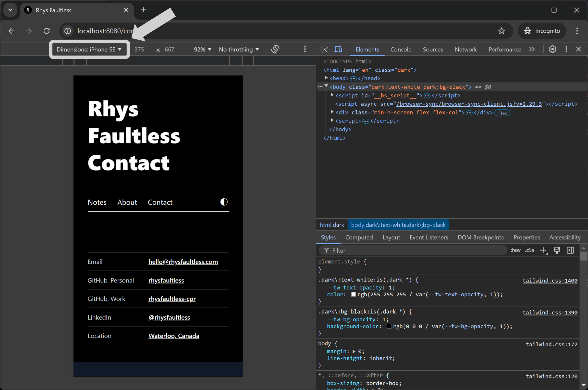
Task: Open the Accessibility pane
Action: coord(565,237)
